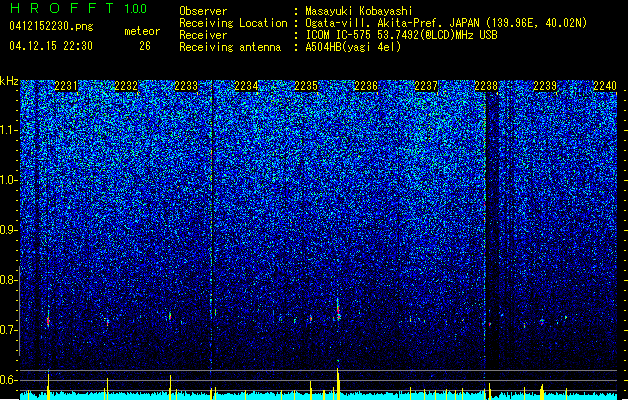
Task: Click the Observer label
Action: pos(203,11)
